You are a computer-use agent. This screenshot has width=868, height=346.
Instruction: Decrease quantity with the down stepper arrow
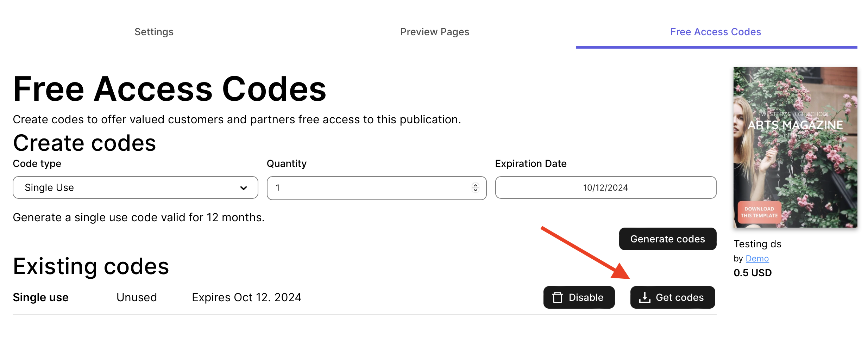coord(476,190)
